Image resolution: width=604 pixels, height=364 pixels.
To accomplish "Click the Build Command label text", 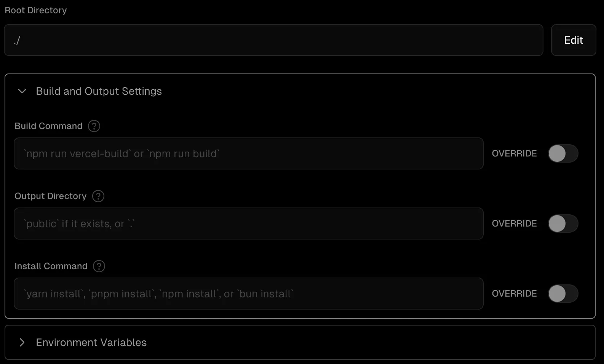I will [48, 126].
